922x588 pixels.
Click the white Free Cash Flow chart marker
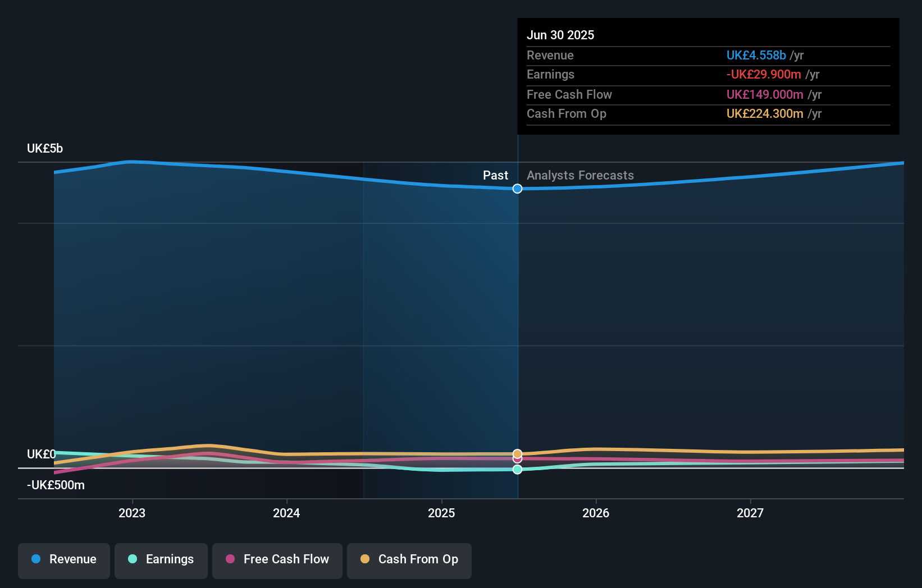pyautogui.click(x=517, y=460)
